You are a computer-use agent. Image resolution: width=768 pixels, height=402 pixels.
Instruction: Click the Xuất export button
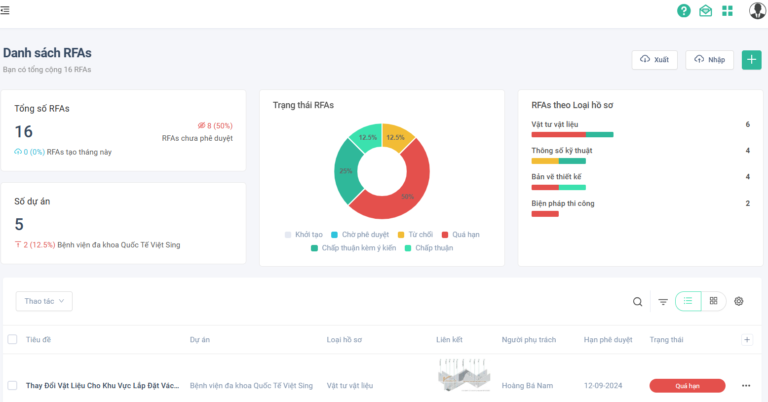(654, 60)
